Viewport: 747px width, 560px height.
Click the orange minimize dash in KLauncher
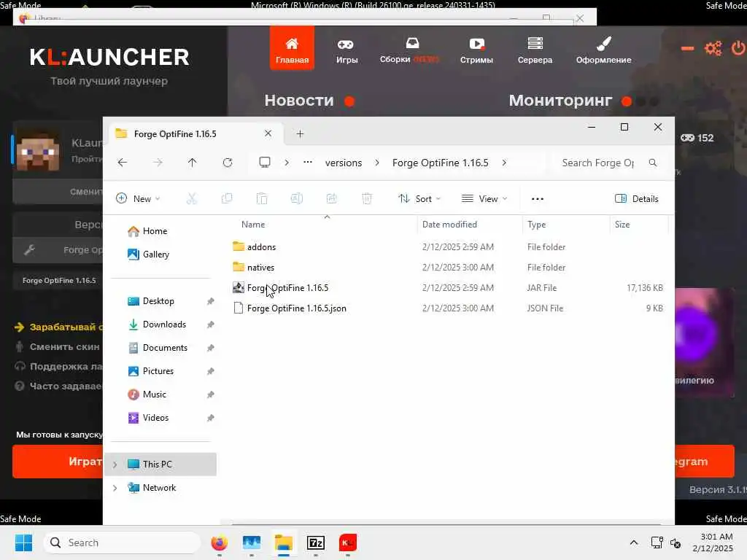687,48
